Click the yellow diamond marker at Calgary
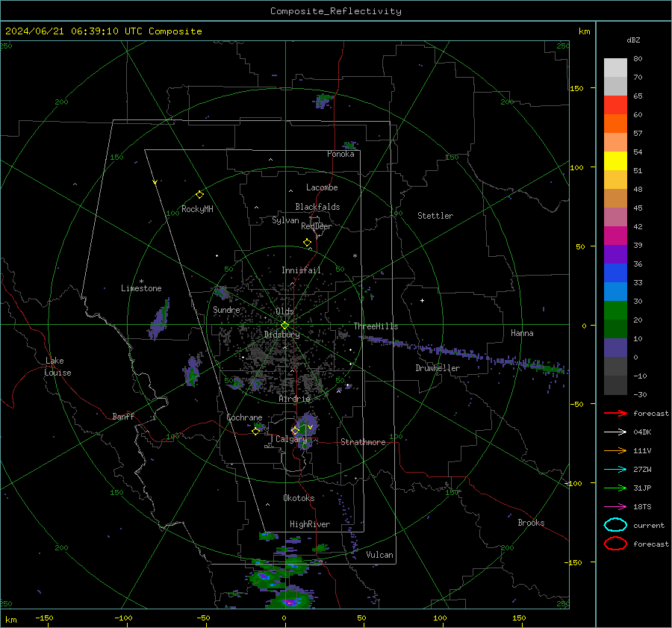 pos(295,430)
